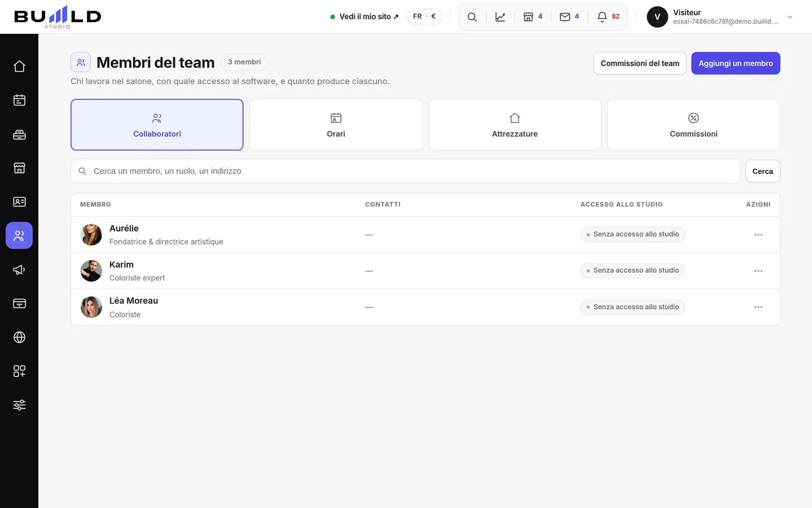This screenshot has width=812, height=508.
Task: Click Aurélie's access status badge
Action: [632, 234]
